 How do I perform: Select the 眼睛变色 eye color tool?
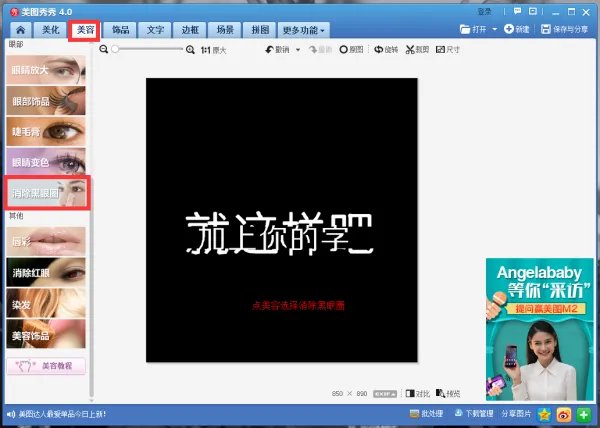(x=46, y=162)
